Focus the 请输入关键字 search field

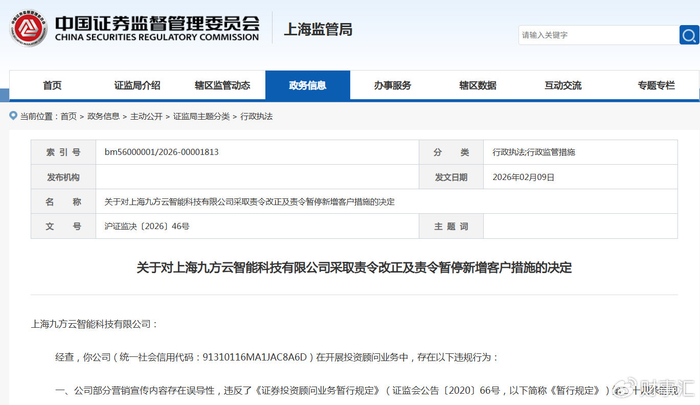[x=599, y=35]
